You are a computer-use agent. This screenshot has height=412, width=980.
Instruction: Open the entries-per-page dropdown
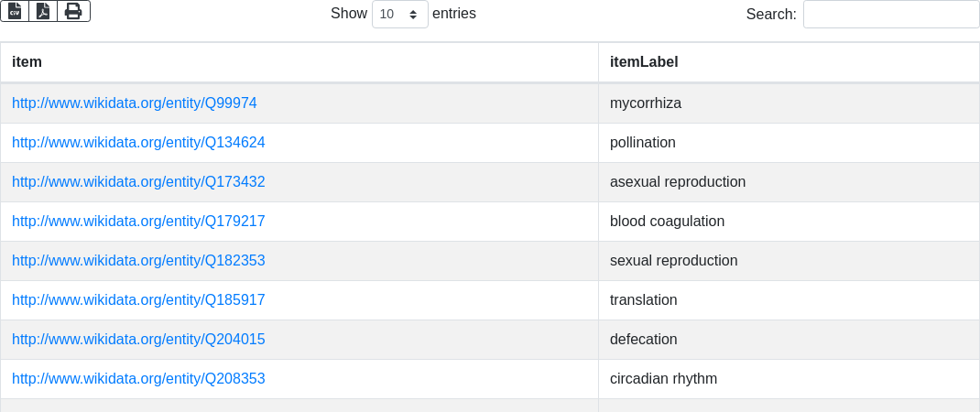coord(399,15)
